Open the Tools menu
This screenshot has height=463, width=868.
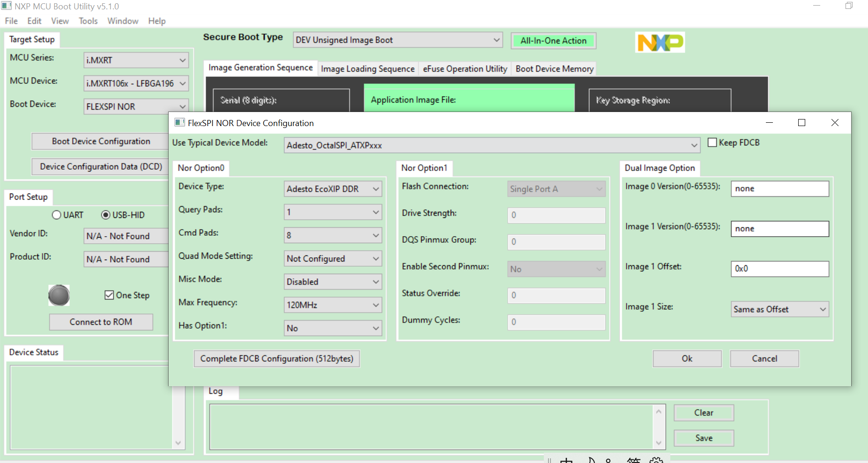(88, 21)
